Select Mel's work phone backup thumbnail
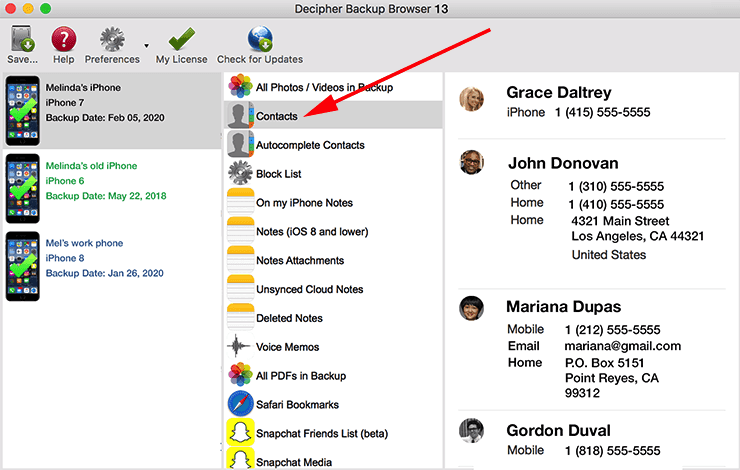 tap(23, 266)
